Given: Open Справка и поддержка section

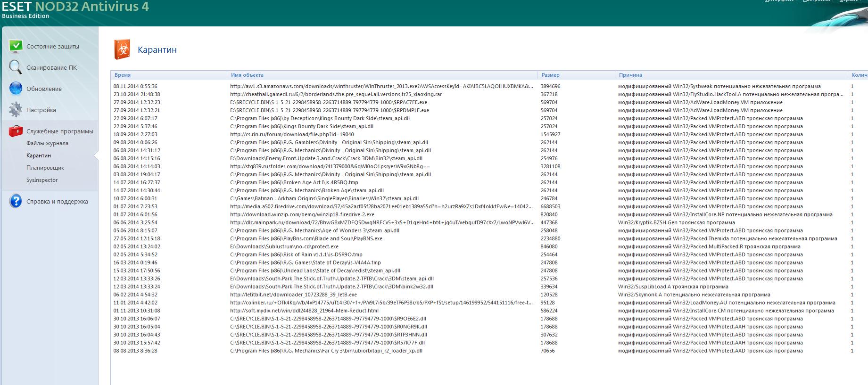Looking at the screenshot, I should coord(57,202).
